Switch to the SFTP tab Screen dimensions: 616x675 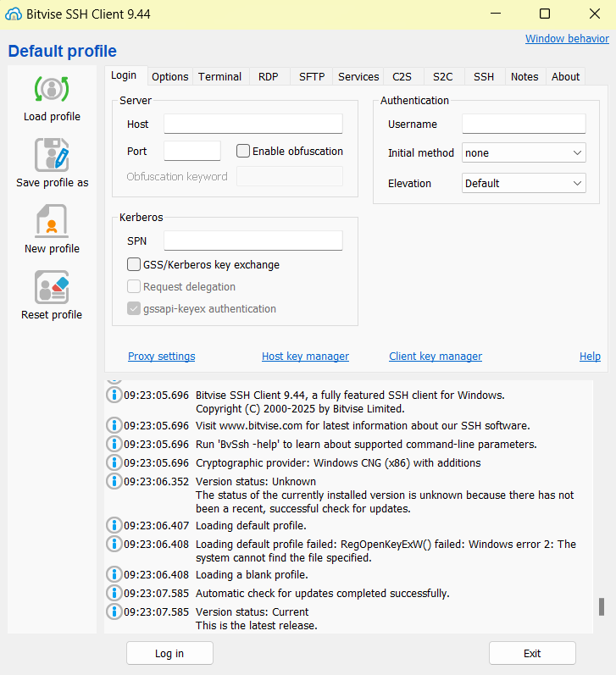[311, 76]
